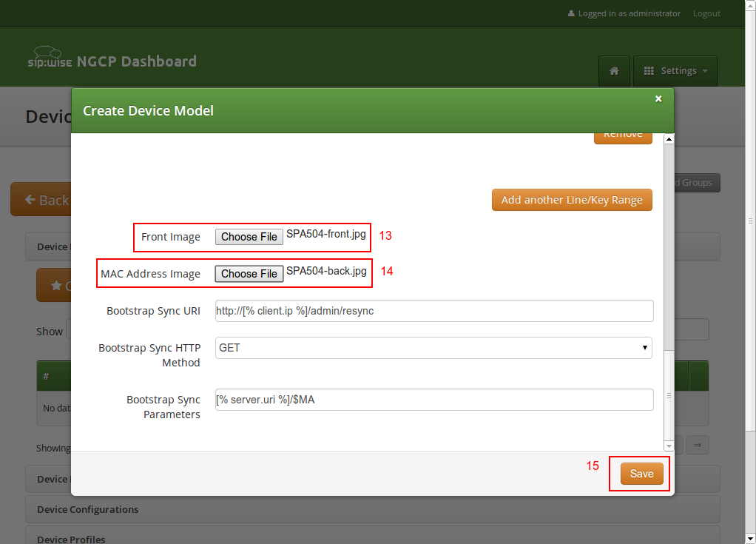Open the Bootstrap Sync HTTP Method dropdown
Viewport: 756px width, 544px height.
coord(433,348)
